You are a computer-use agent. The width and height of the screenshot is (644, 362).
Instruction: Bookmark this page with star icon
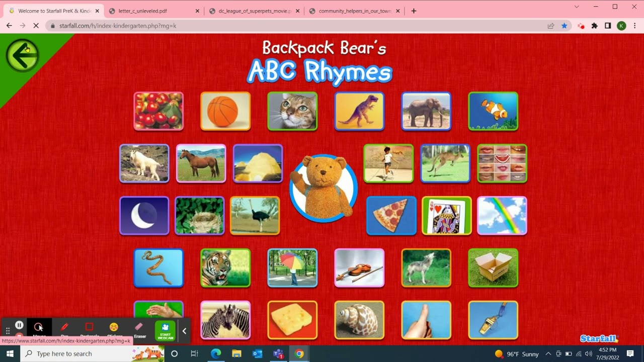[x=564, y=26]
